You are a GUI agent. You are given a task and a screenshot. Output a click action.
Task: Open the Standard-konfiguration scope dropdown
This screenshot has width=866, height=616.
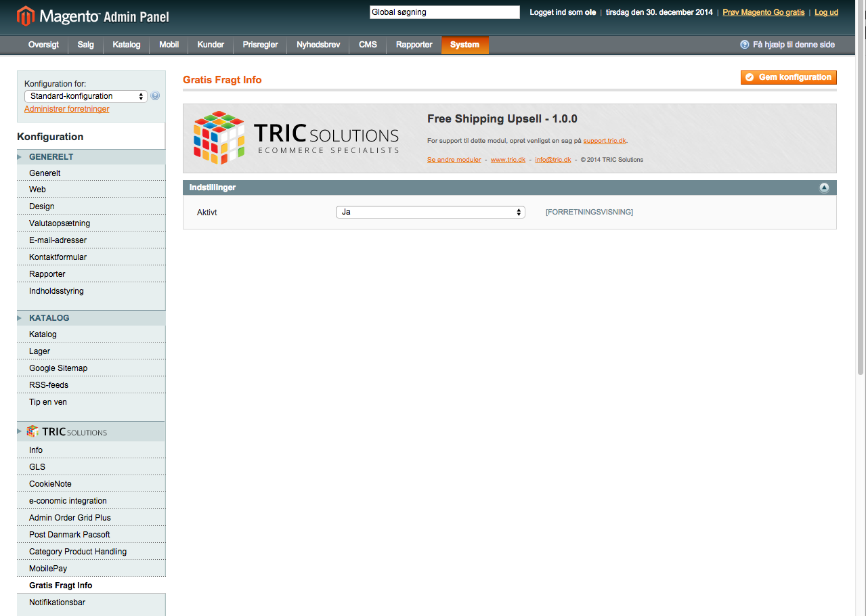point(85,96)
